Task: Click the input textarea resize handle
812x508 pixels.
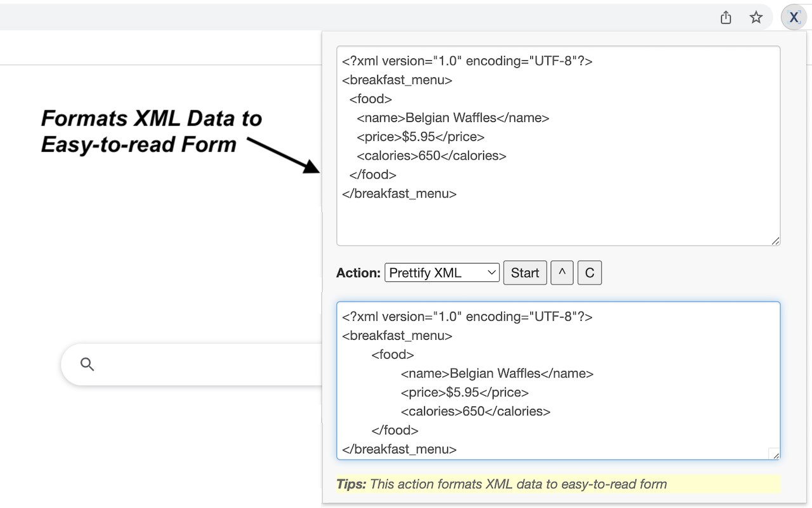Action: point(775,241)
